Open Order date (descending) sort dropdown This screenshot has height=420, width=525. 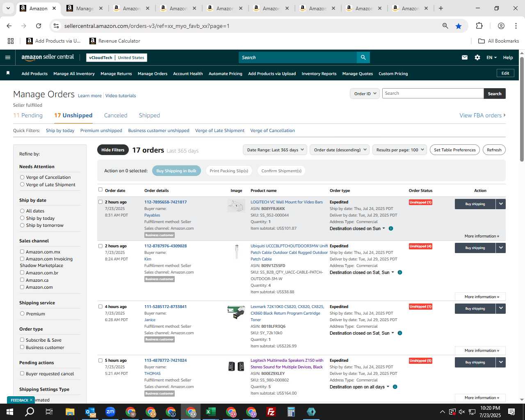pyautogui.click(x=340, y=150)
